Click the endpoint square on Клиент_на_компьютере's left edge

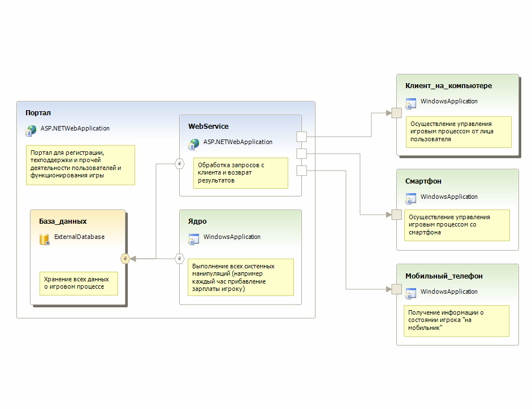pos(396,112)
